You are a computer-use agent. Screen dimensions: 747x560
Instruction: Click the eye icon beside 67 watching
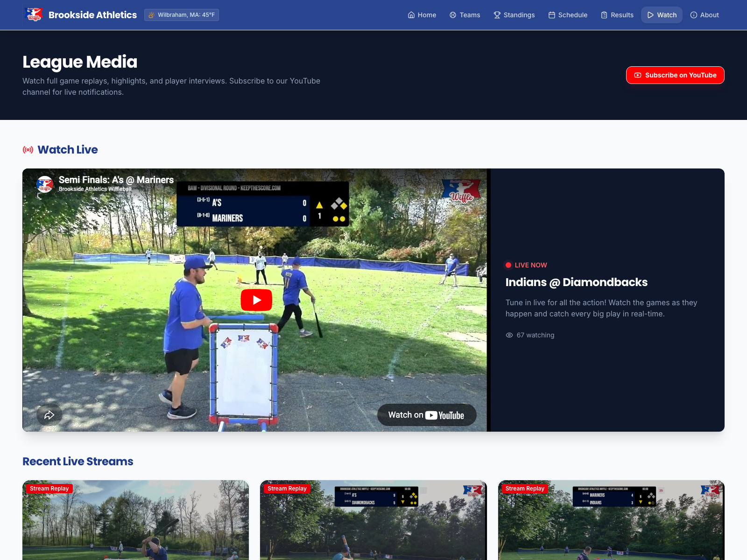[x=509, y=335]
